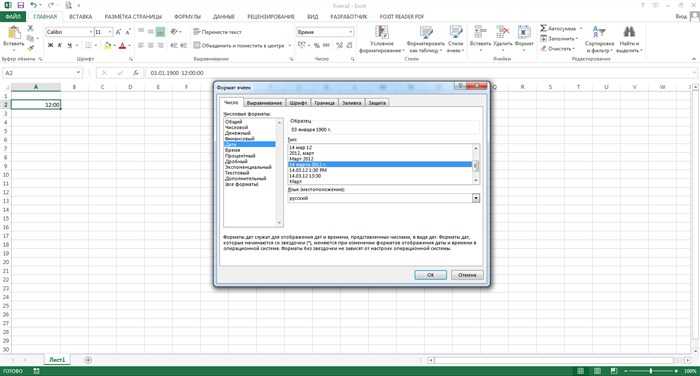This screenshot has width=700, height=376.
Task: Click the Paste (Вставить) clipboard icon
Action: [x=13, y=33]
